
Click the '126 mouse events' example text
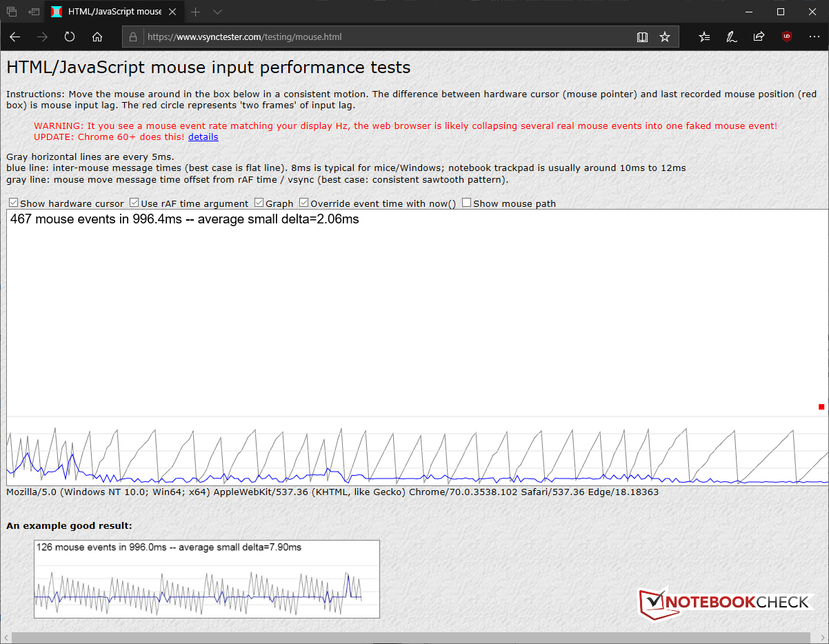coord(169,547)
